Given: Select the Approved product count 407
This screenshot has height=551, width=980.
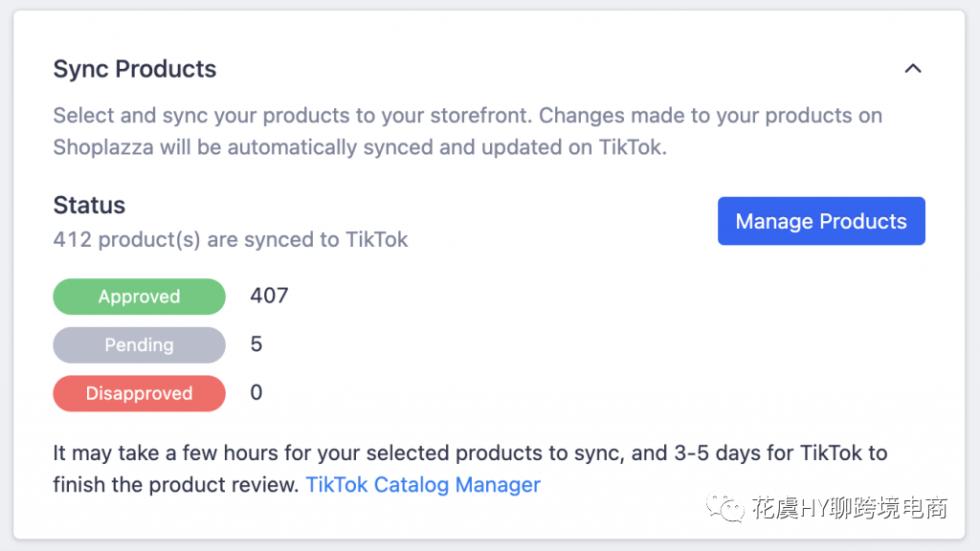Looking at the screenshot, I should click(269, 296).
